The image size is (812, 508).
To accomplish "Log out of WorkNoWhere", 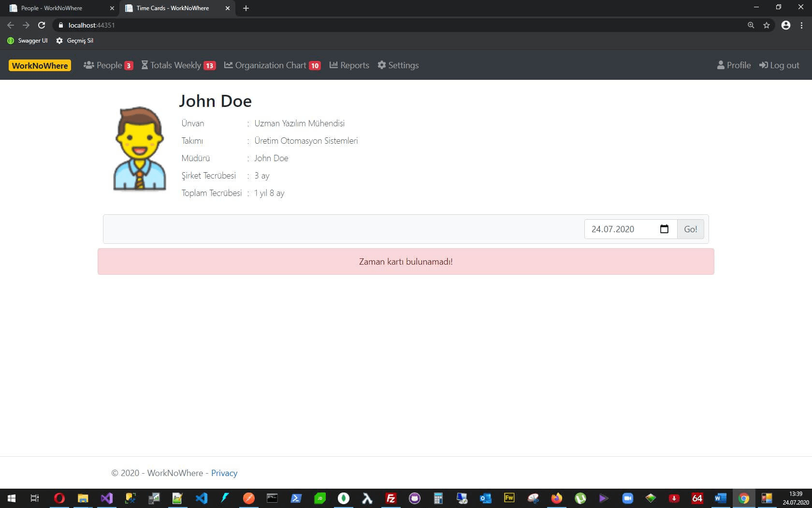I will click(779, 65).
